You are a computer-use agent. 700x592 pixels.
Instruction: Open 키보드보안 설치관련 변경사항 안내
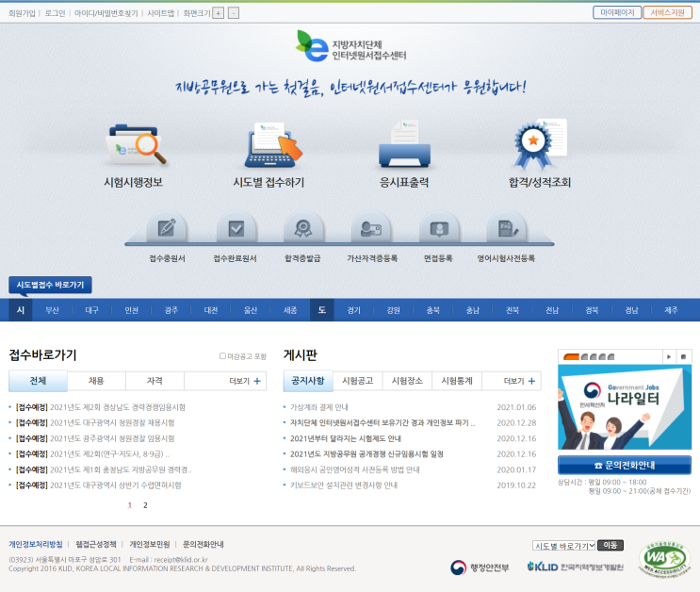pos(344,485)
